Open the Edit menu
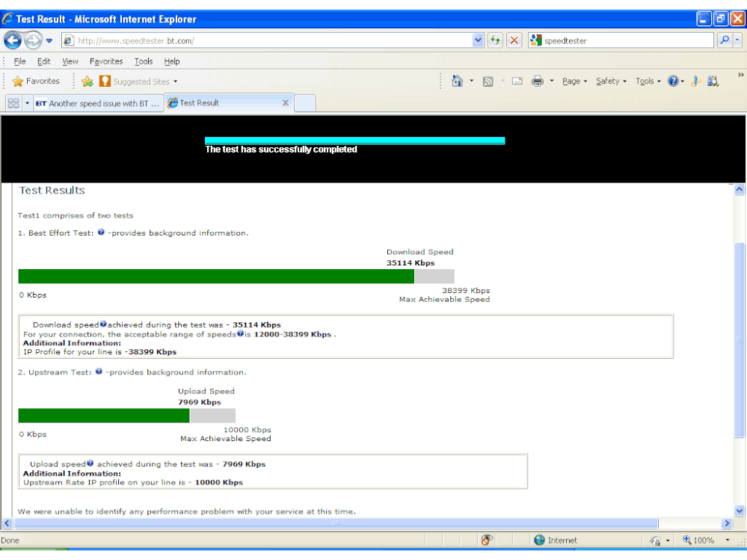This screenshot has height=560, width=747. 44,61
